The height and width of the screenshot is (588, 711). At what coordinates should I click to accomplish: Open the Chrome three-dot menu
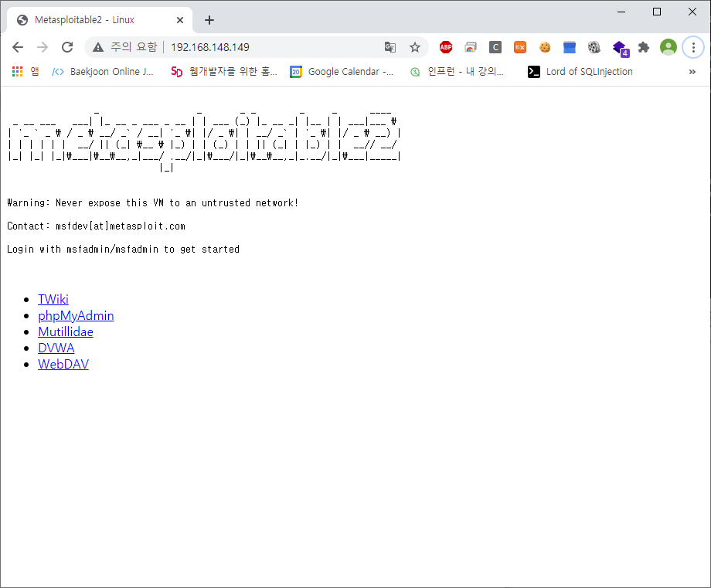click(x=693, y=47)
